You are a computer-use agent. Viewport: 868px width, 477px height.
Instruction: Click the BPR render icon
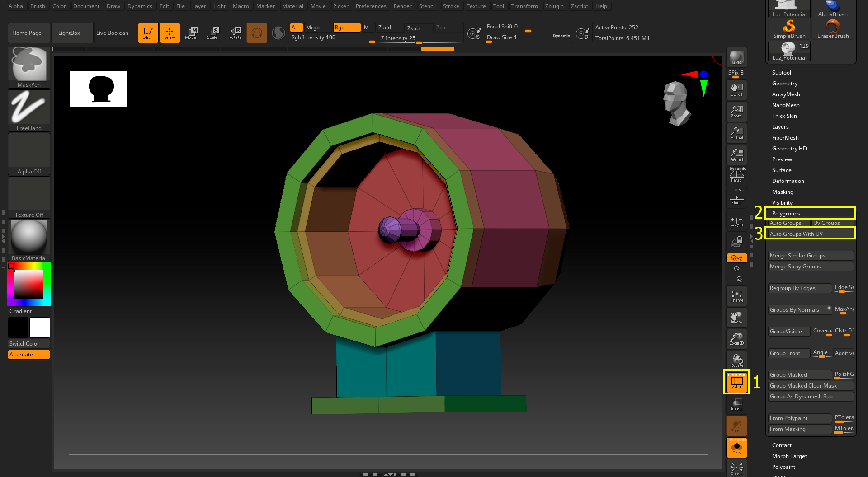pos(736,57)
